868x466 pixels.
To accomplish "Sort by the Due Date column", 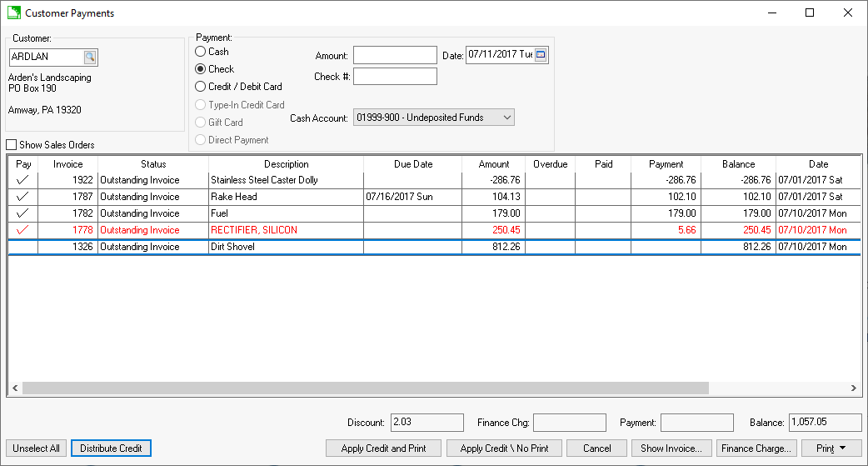I will coord(412,164).
